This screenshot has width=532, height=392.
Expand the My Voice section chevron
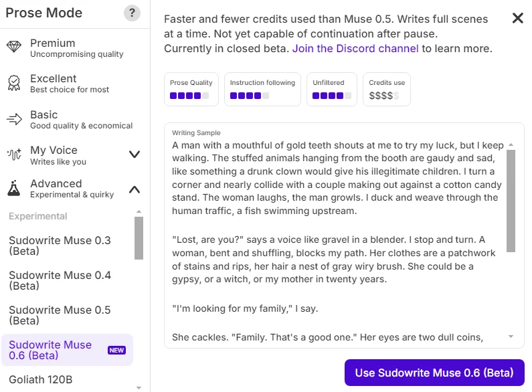(135, 155)
